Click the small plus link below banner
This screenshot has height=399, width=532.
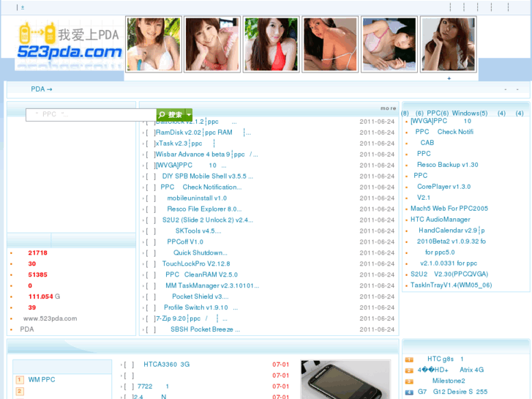[449, 78]
